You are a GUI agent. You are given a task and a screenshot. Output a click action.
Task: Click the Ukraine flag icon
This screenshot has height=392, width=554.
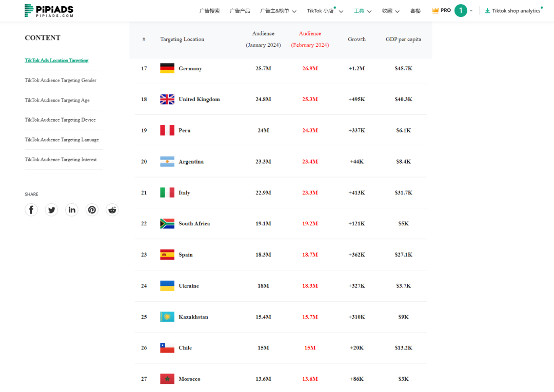click(167, 286)
